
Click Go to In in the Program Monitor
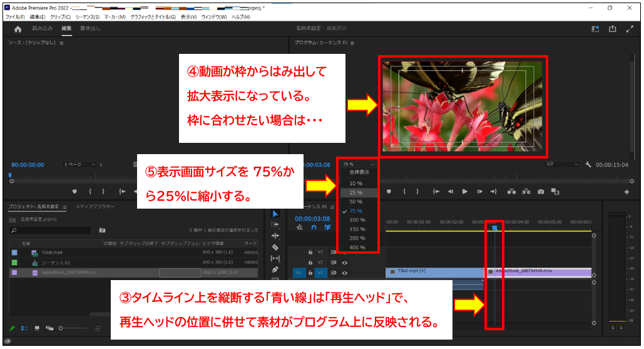[x=436, y=192]
